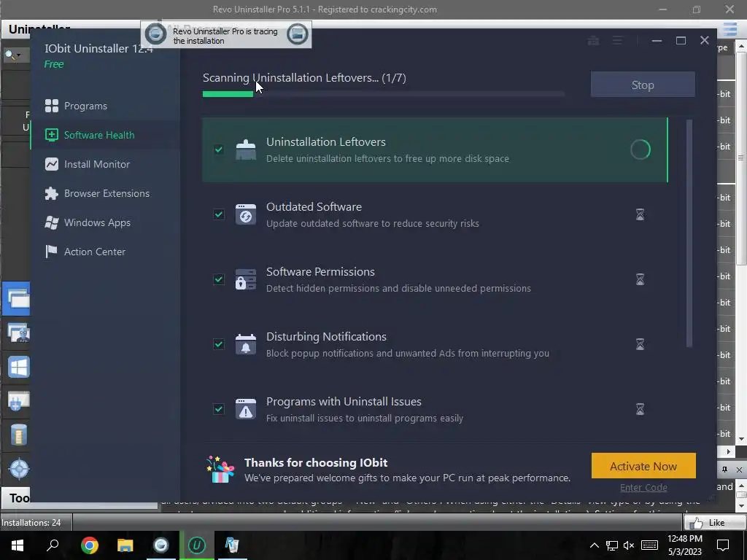The height and width of the screenshot is (560, 747).
Task: Click the Activate Now button
Action: point(643,466)
